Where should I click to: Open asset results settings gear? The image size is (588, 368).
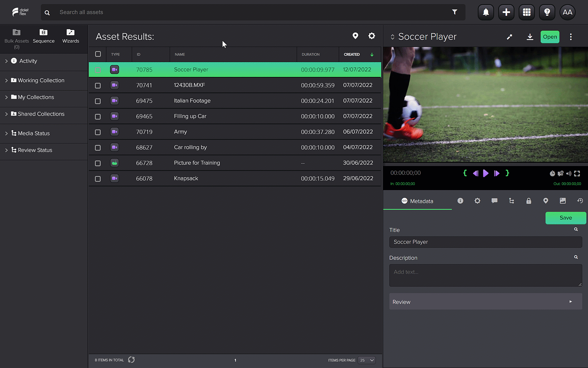(x=372, y=36)
